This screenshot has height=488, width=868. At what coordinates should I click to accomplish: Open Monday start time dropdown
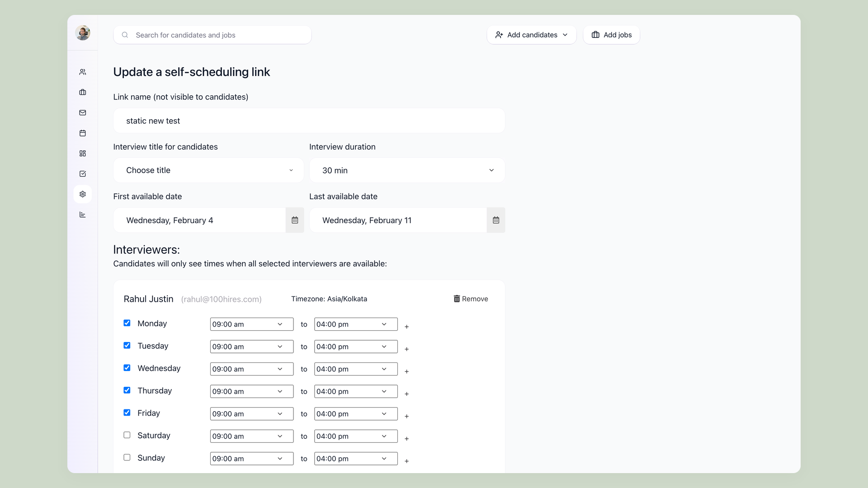tap(252, 324)
